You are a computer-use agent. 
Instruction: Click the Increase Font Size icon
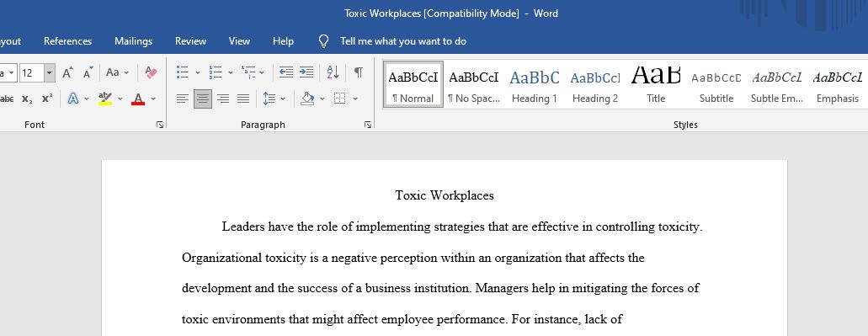coord(67,72)
